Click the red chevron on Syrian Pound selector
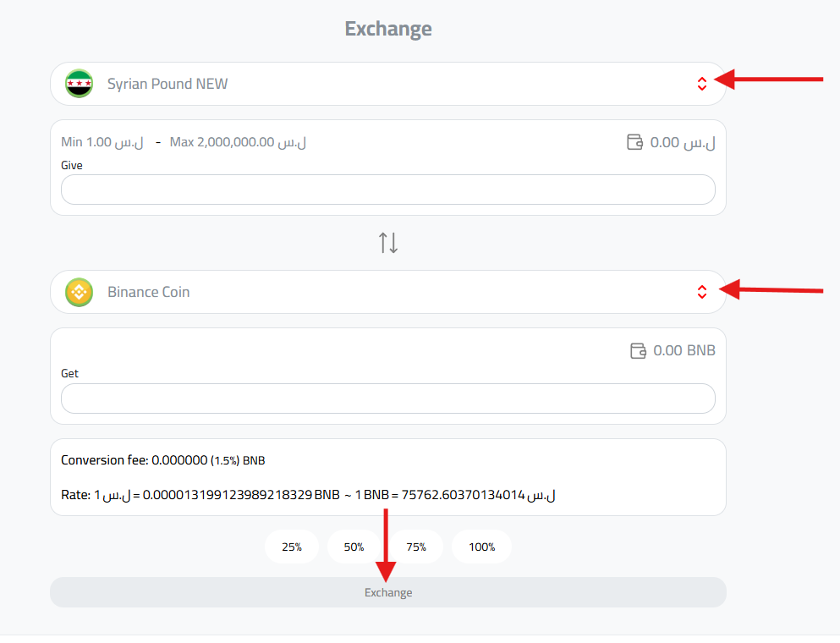The width and height of the screenshot is (840, 643). point(702,84)
